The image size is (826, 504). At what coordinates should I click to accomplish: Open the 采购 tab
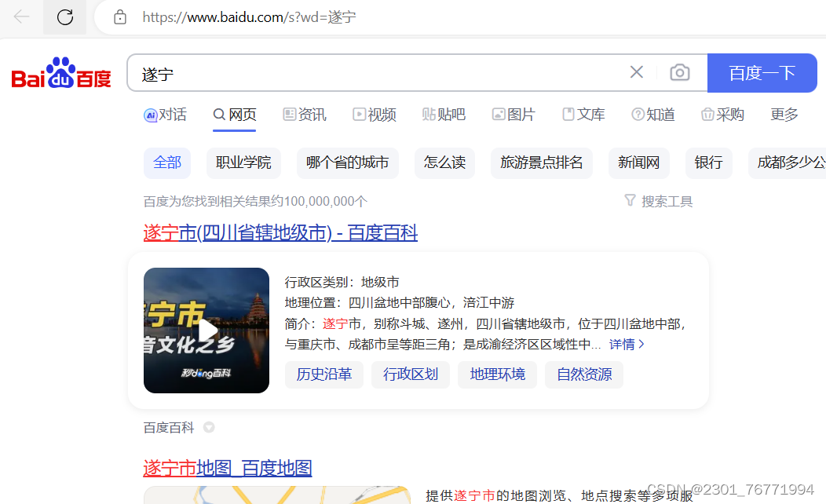click(722, 115)
